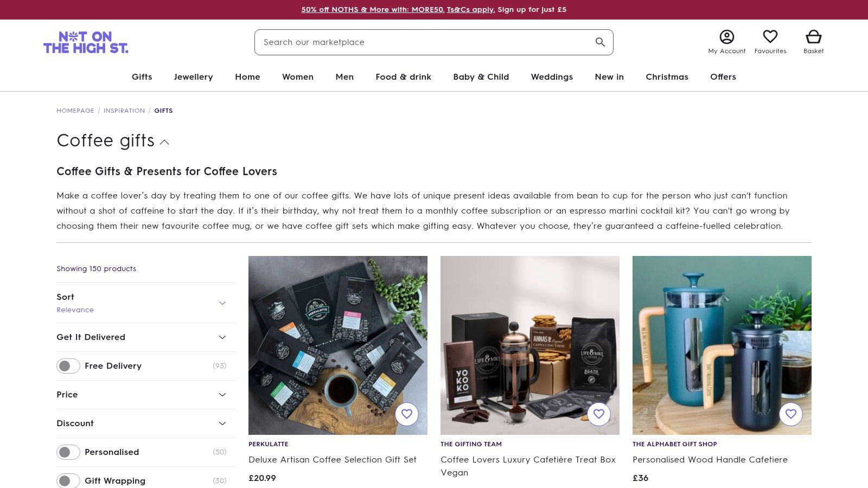Viewport: 868px width, 488px height.
Task: Open Coffee Lovers Luxury Cafetière Treat Box title
Action: pos(528,466)
